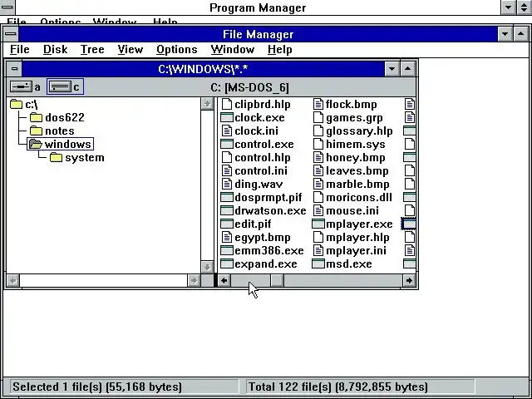Click the system folder icon
The height and width of the screenshot is (399, 532).
56,157
